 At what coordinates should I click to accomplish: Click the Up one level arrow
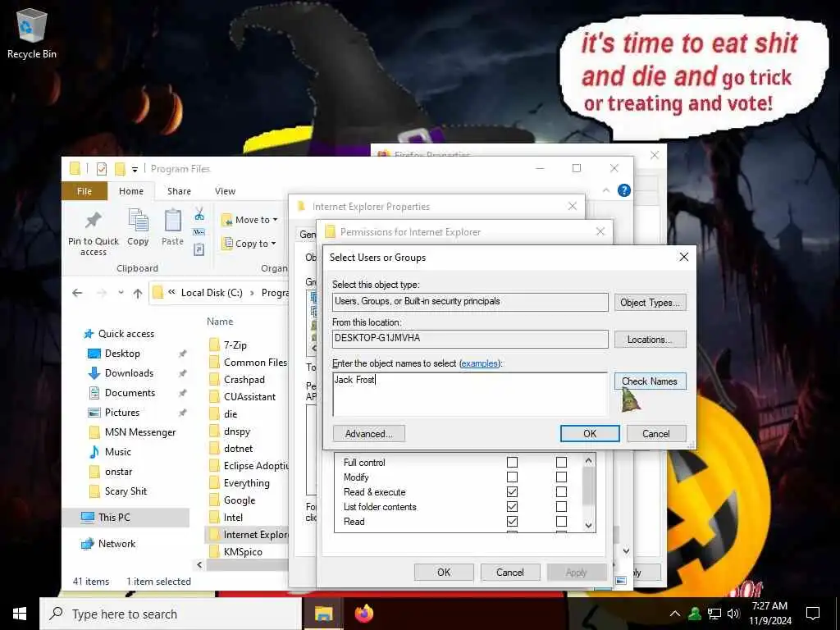pos(138,293)
